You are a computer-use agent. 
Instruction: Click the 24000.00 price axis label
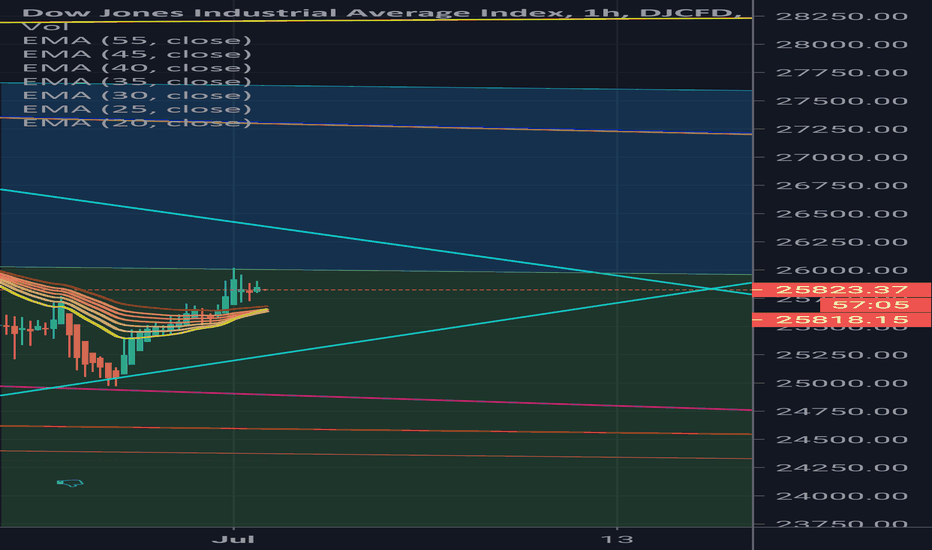click(x=842, y=496)
